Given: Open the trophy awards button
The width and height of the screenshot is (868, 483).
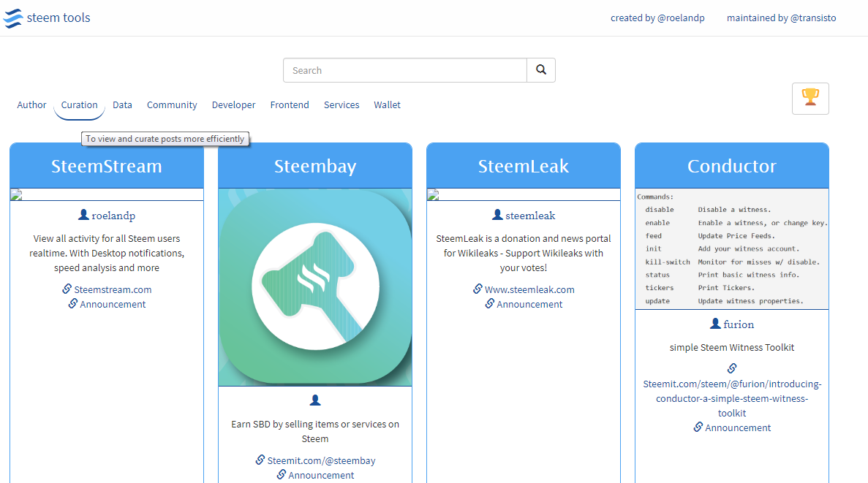Looking at the screenshot, I should (810, 99).
